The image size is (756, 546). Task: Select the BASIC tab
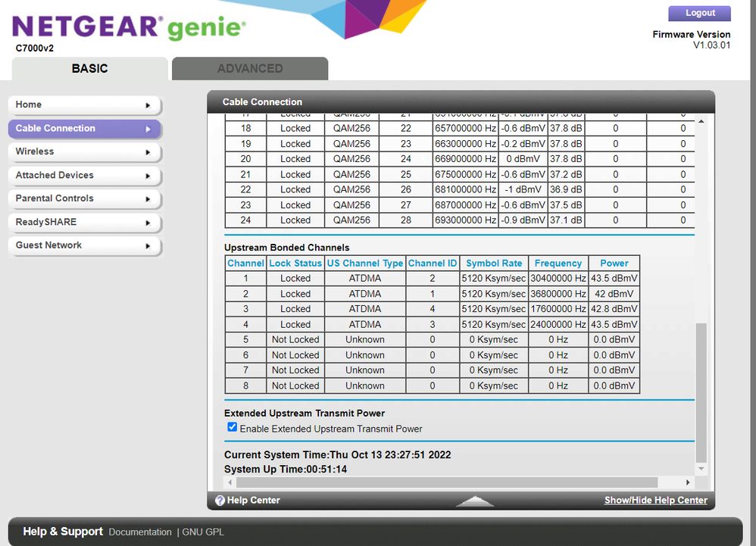coord(89,68)
